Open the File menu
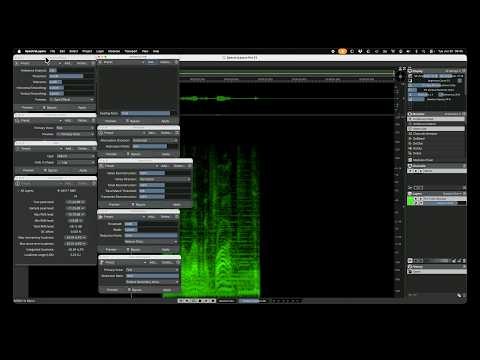The width and height of the screenshot is (480, 360). click(52, 51)
